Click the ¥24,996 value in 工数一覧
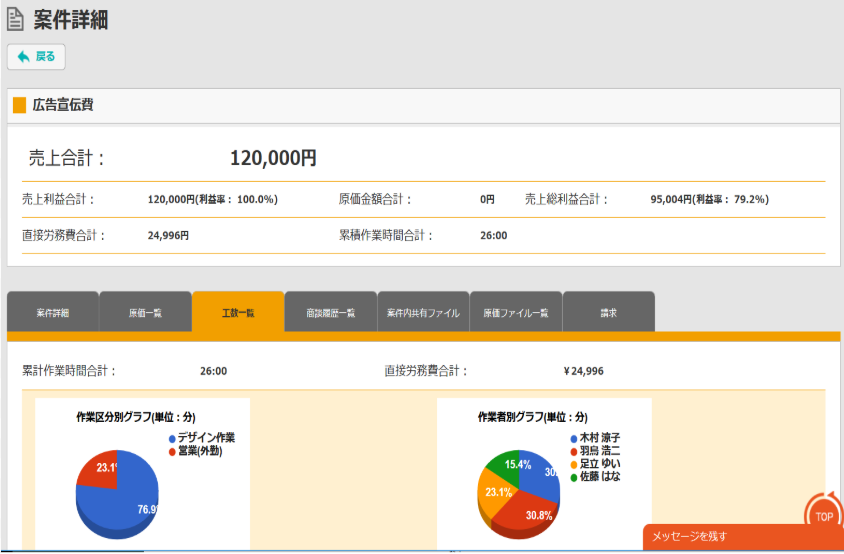 pos(583,371)
